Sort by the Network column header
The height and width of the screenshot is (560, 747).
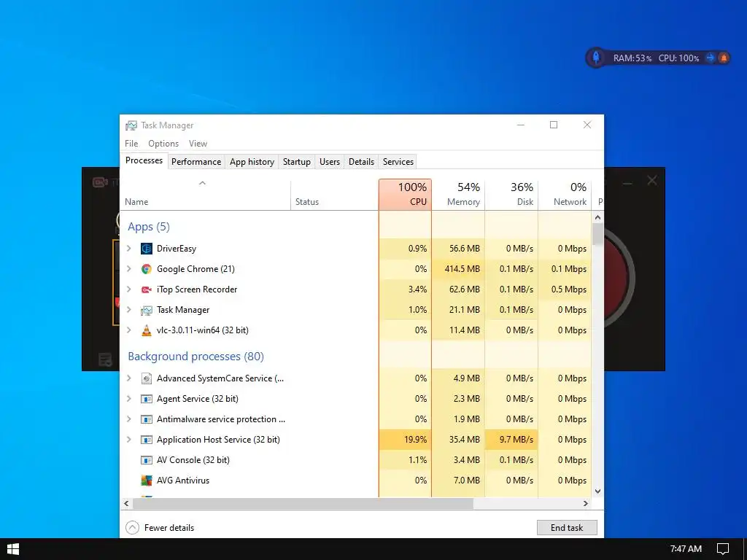[565, 194]
